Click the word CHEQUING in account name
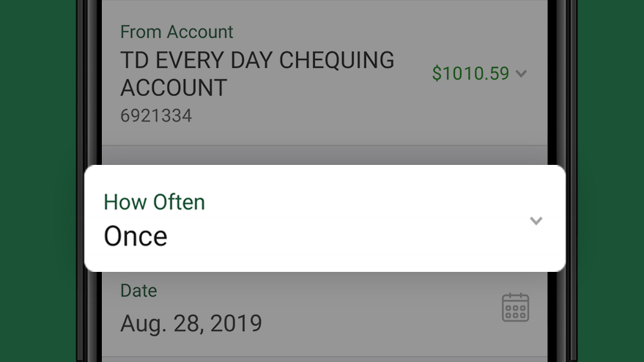Screen dimensions: 644x362 336,60
